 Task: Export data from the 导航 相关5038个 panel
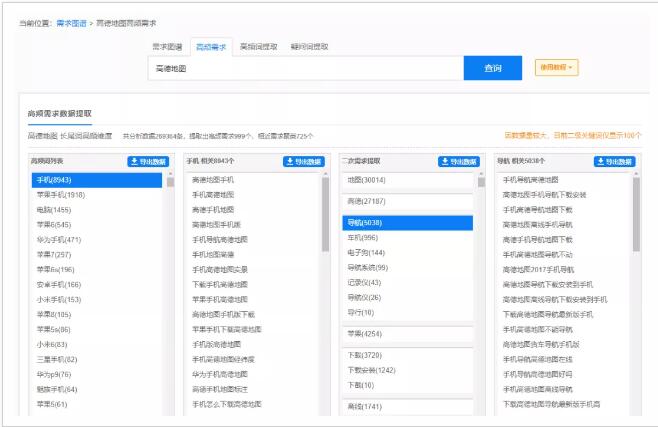pos(614,161)
